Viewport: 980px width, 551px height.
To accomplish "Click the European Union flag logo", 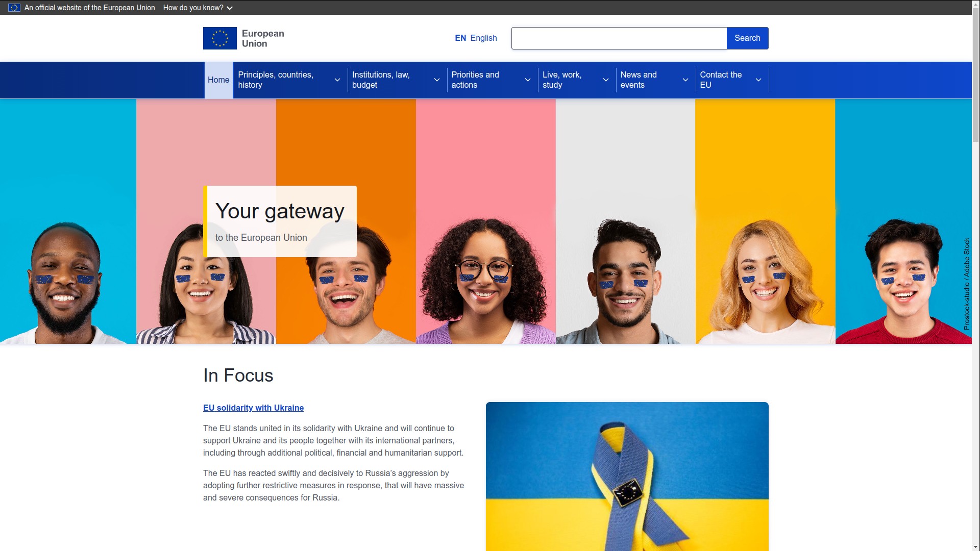I will pyautogui.click(x=220, y=38).
